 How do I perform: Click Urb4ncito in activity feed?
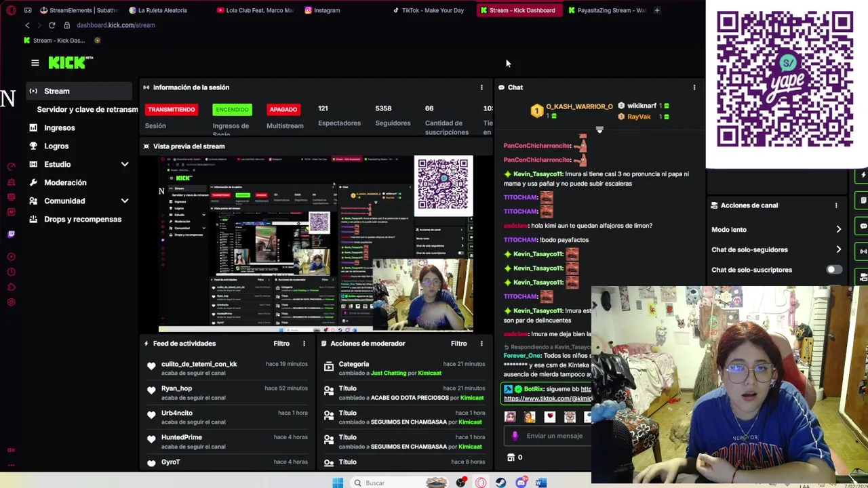pos(177,413)
